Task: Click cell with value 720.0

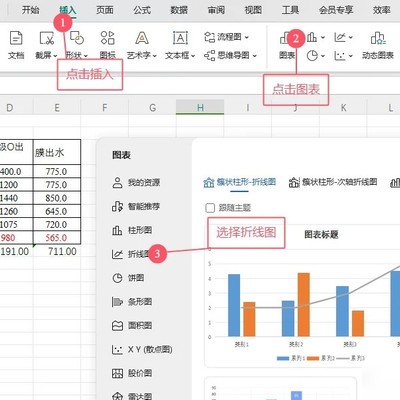Action: click(57, 224)
